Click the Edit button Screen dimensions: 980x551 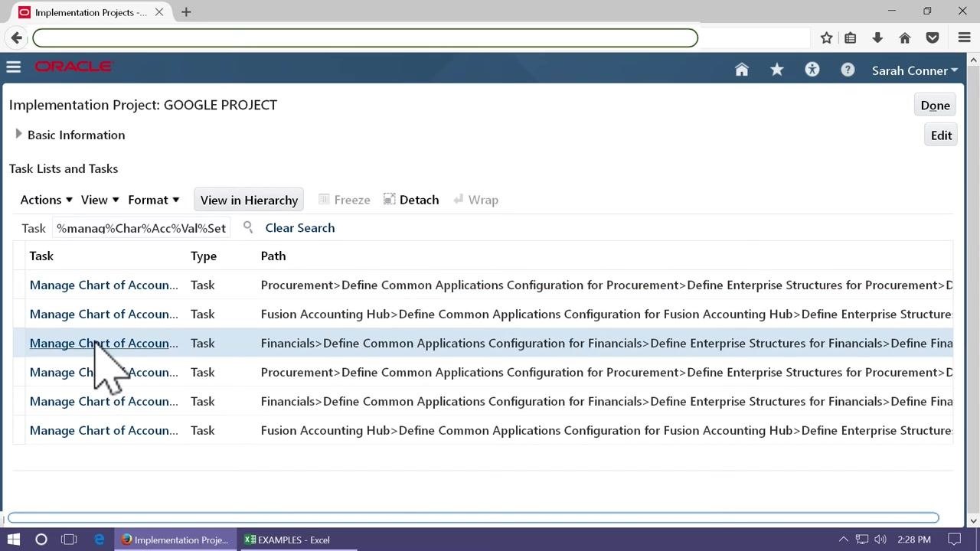[941, 135]
